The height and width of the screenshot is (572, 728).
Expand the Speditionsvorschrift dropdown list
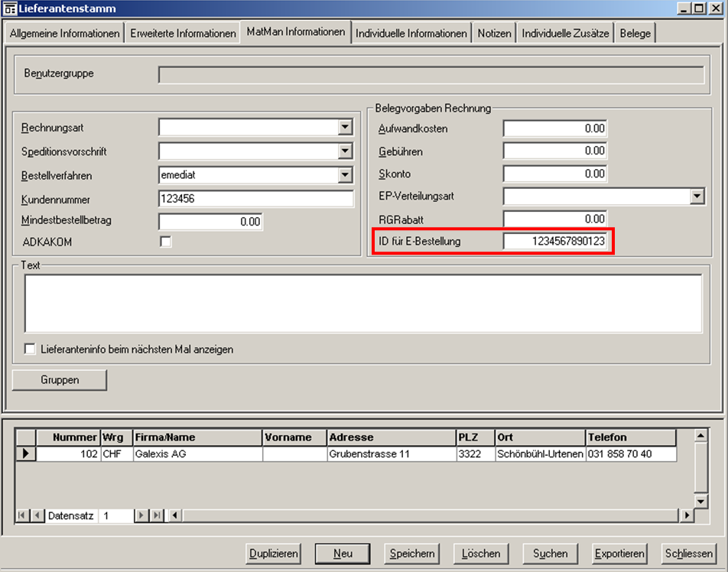(345, 151)
